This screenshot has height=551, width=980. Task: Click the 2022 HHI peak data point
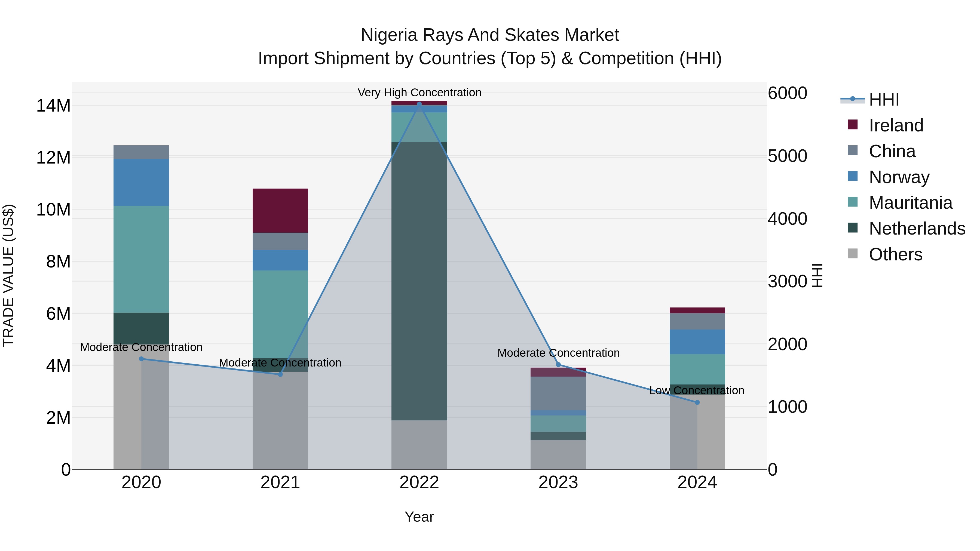point(419,104)
